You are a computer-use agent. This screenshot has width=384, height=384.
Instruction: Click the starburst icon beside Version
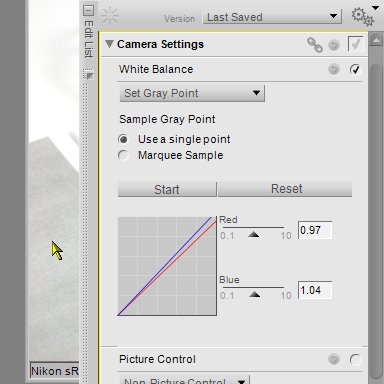[x=110, y=16]
